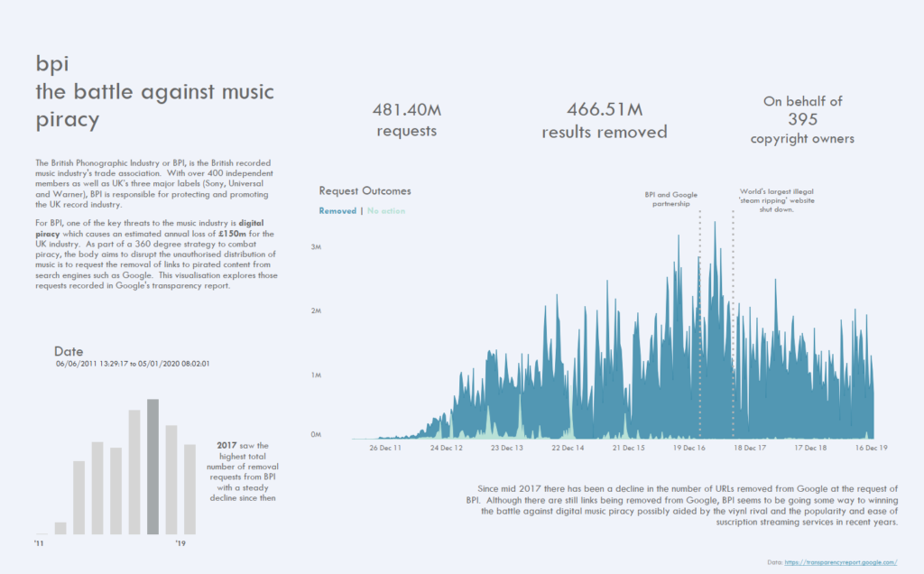Open the transparencyreport.google.com data link
Viewport: 924px width, 574px height.
click(840, 561)
